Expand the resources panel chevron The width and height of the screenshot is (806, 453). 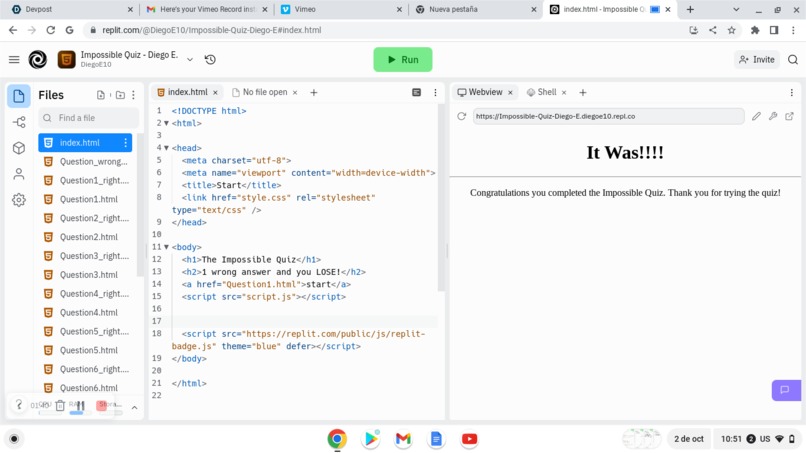click(134, 407)
